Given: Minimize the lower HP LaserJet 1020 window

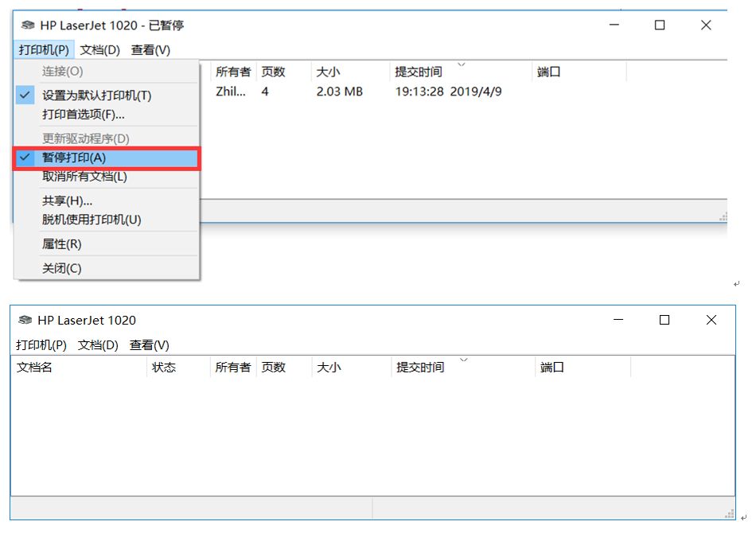Looking at the screenshot, I should pos(618,320).
